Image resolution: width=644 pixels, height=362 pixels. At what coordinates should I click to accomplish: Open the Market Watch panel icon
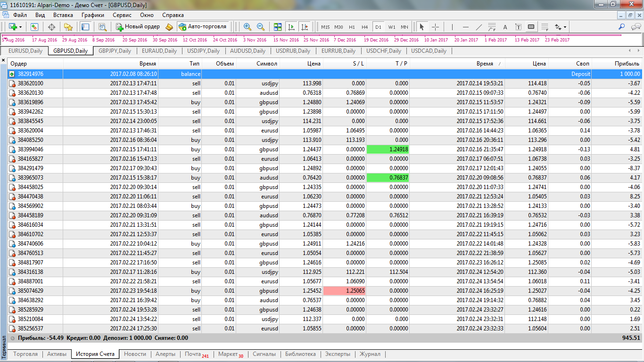point(34,27)
